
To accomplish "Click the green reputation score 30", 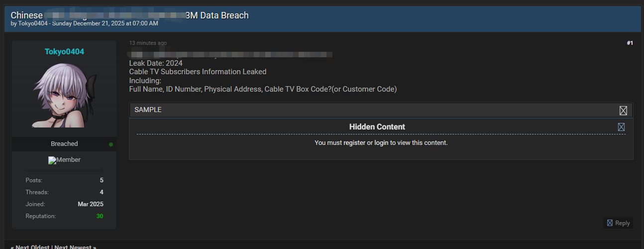I will pyautogui.click(x=100, y=216).
